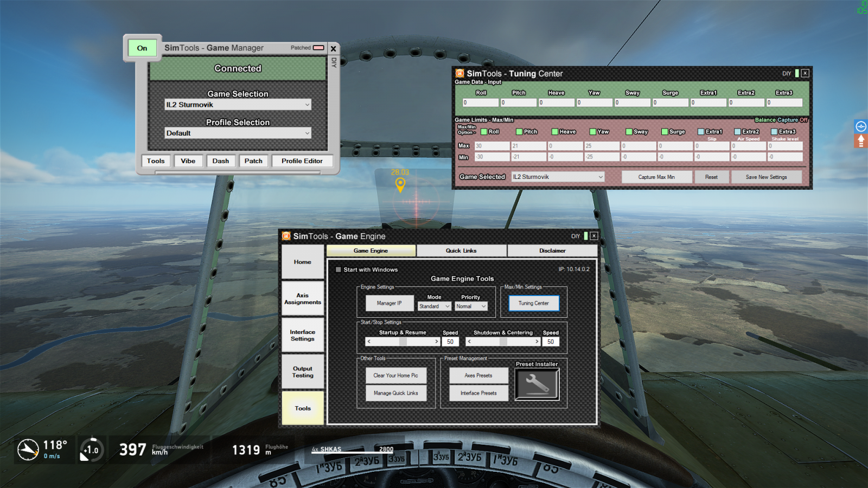868x488 pixels.
Task: Click the SimTools logo in Game Engine title
Action: coord(286,236)
